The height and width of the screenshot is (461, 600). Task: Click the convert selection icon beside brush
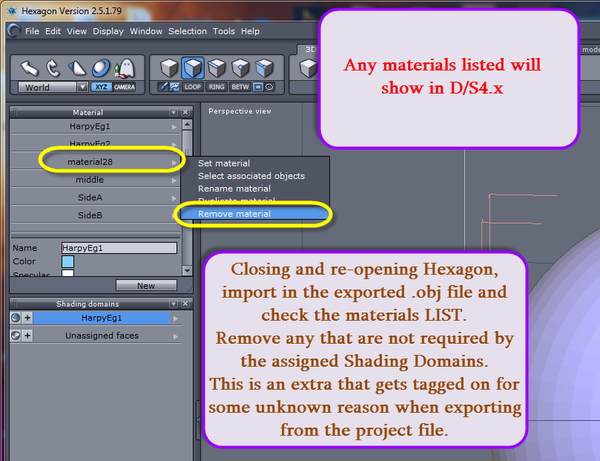click(x=174, y=87)
